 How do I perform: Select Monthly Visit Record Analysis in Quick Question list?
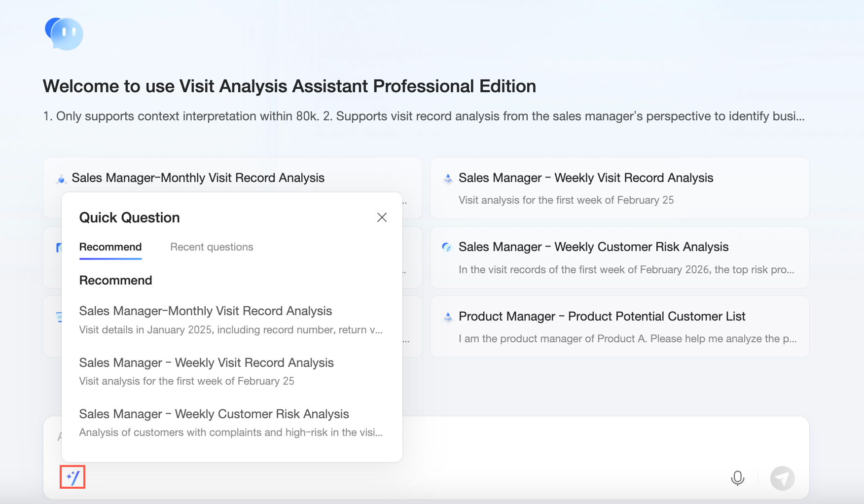point(206,311)
